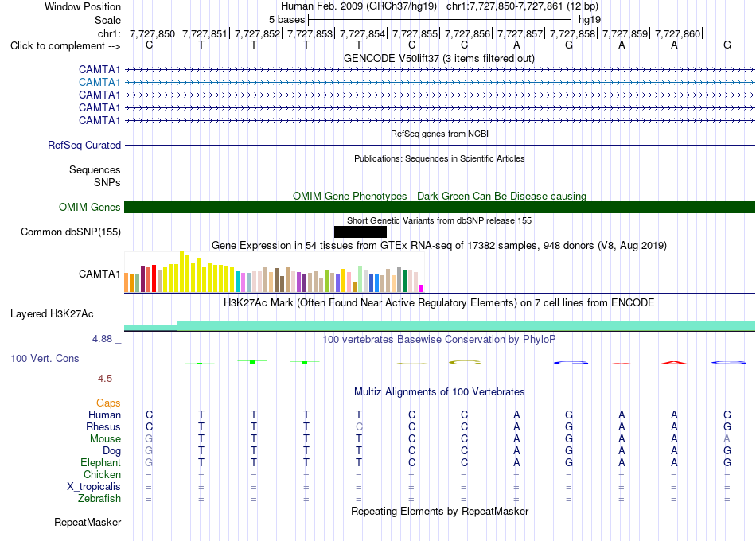This screenshot has height=541, width=756.
Task: Click the -4.5 PhyloP lower scale value
Action: point(103,379)
